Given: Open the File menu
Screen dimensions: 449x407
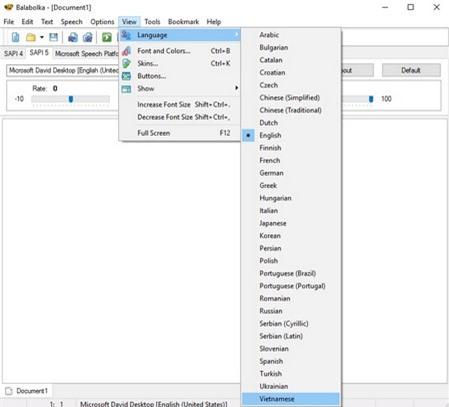Looking at the screenshot, I should click(x=9, y=22).
